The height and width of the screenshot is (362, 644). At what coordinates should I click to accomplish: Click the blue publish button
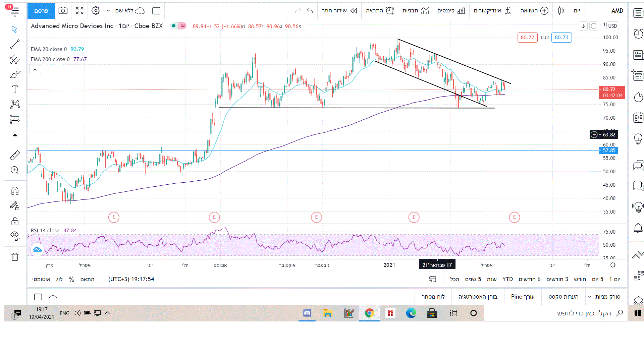coord(41,11)
